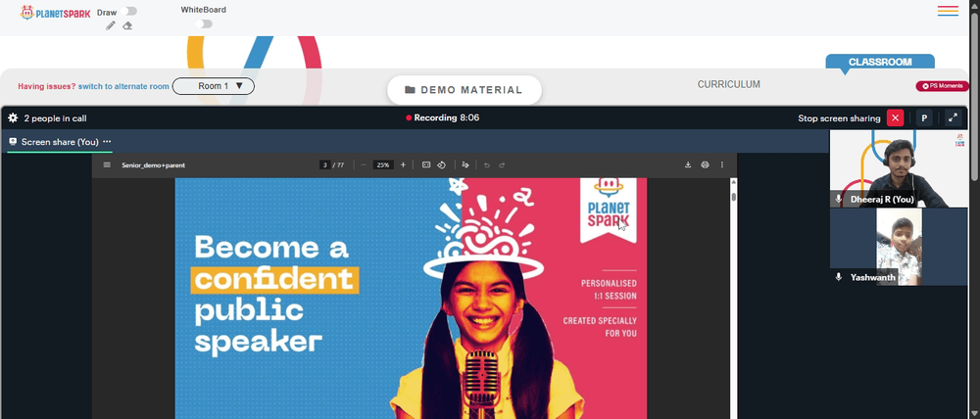This screenshot has height=419, width=980.
Task: Open call settings gear icon
Action: point(13,118)
